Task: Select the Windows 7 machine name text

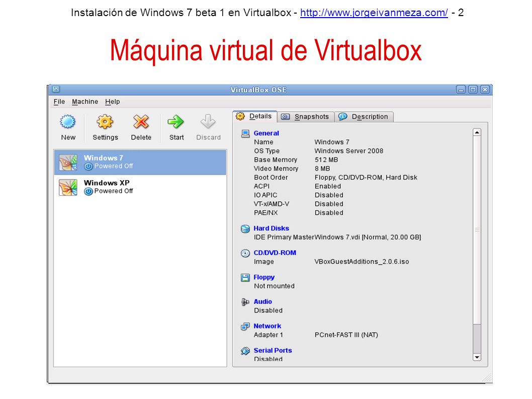Action: tap(103, 158)
